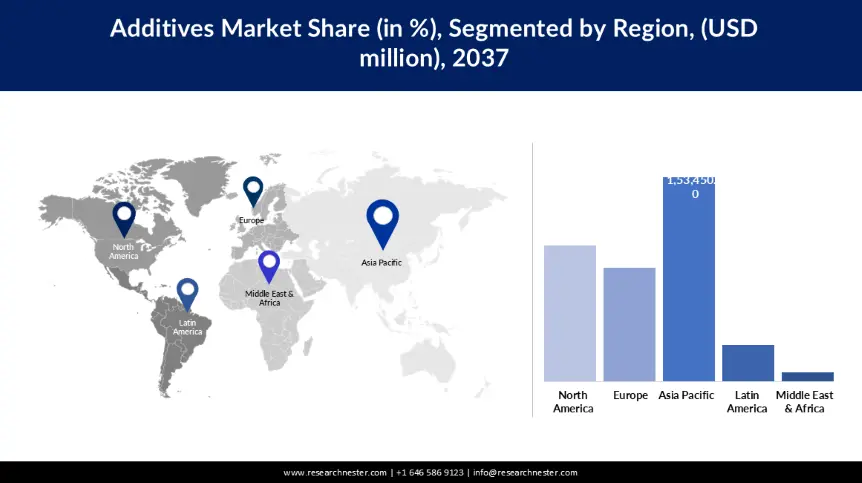Viewport: 862px width, 483px height.
Task: Click 'Middle East & Africa' label on map
Action: pyautogui.click(x=269, y=298)
